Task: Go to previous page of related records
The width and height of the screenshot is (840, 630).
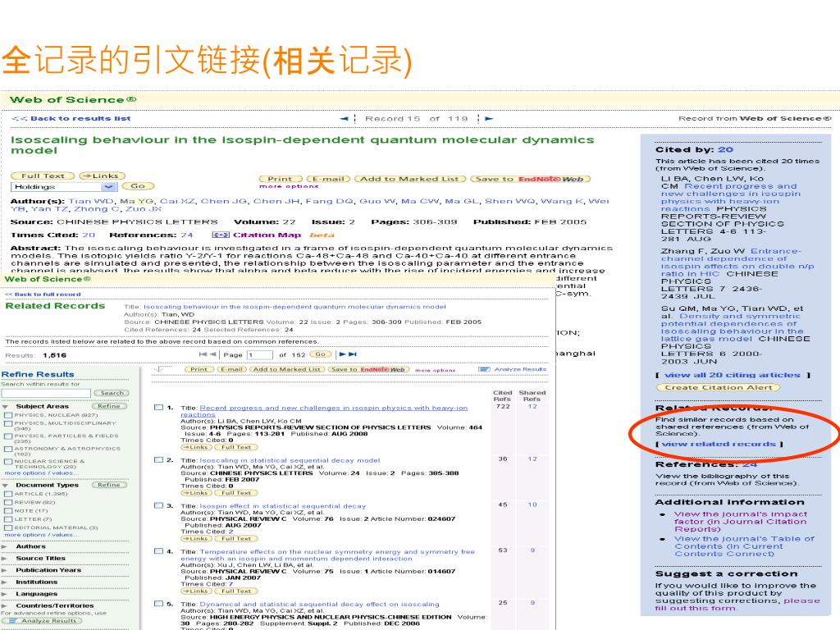Action: coord(212,354)
